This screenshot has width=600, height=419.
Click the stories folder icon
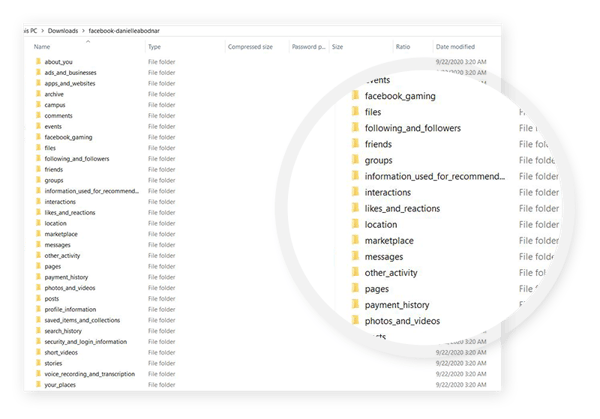38,362
